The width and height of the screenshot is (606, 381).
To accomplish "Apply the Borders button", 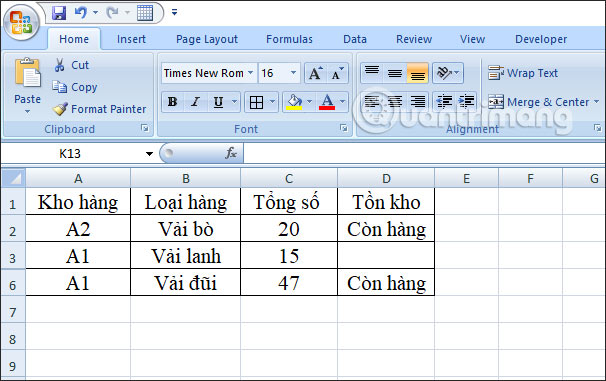I will 256,102.
